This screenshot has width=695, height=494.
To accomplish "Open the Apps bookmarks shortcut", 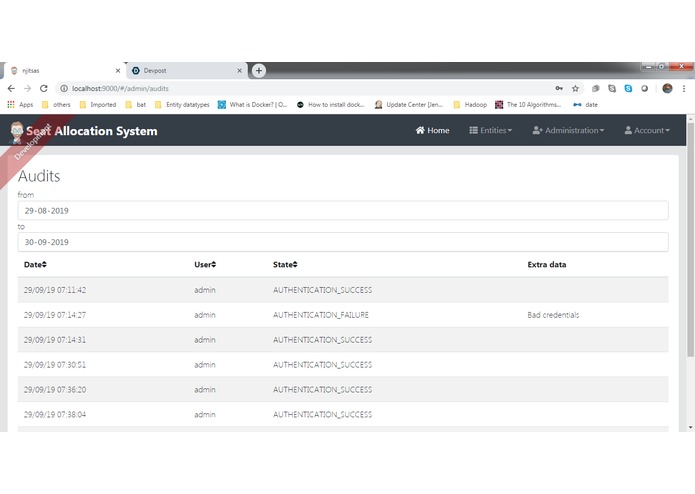I will coord(20,105).
